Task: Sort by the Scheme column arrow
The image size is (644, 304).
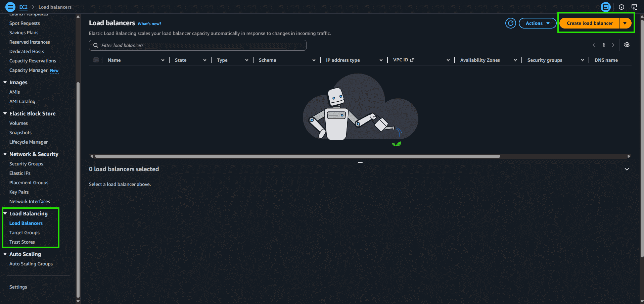Action: (x=314, y=60)
